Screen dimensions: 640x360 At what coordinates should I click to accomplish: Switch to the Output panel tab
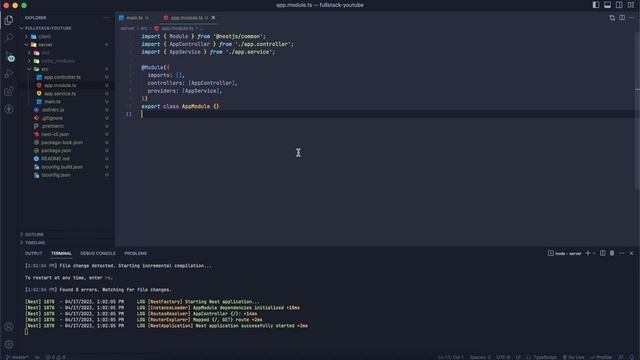click(33, 253)
